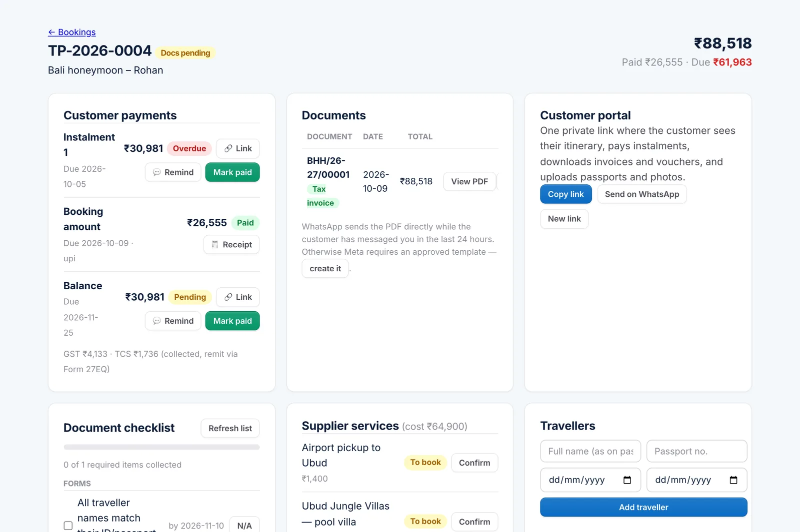Click the invoice date 2026-10-09
This screenshot has width=800, height=532.
click(x=375, y=181)
